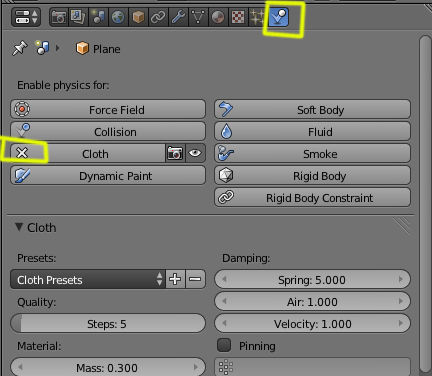This screenshot has width=432, height=376.
Task: Decrease Air damping value
Action: (x=224, y=301)
